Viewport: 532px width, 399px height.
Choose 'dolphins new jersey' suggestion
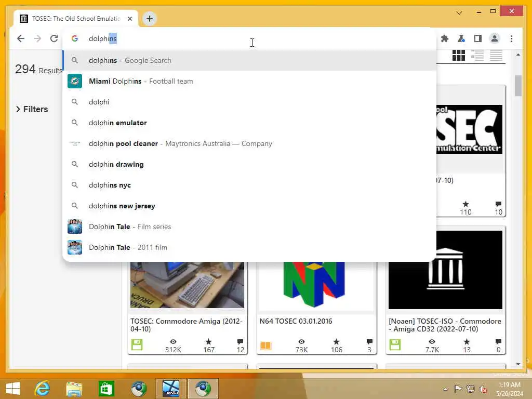click(x=249, y=206)
